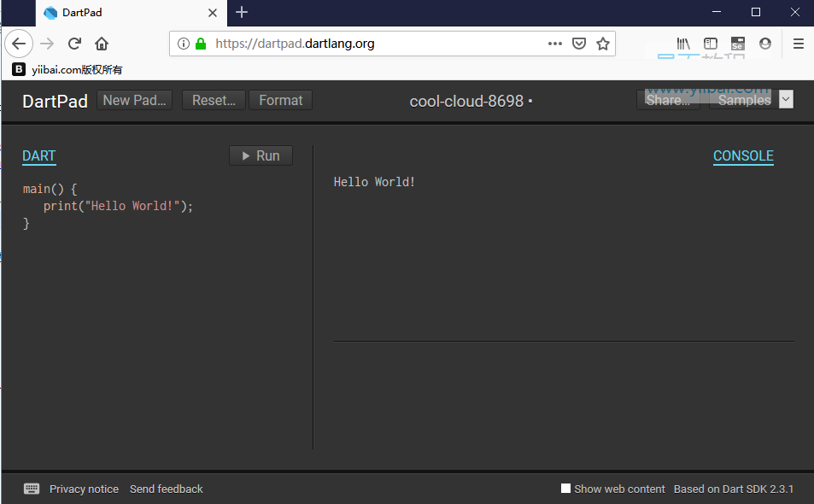This screenshot has width=814, height=504.
Task: Close the DartPad browser tab
Action: click(213, 13)
